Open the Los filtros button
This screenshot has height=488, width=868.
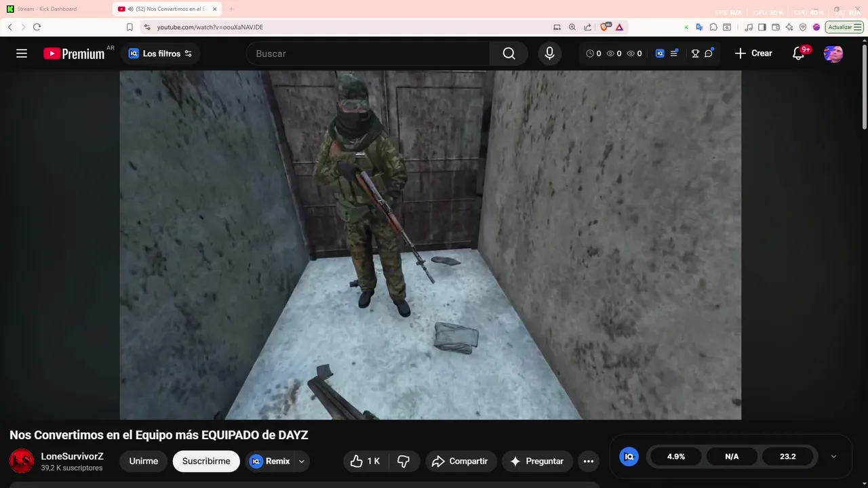pos(161,54)
